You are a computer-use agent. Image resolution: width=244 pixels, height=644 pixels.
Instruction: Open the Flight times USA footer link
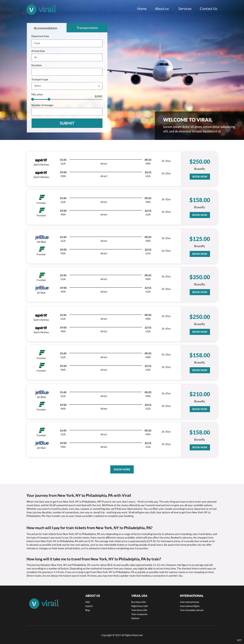pos(139,606)
